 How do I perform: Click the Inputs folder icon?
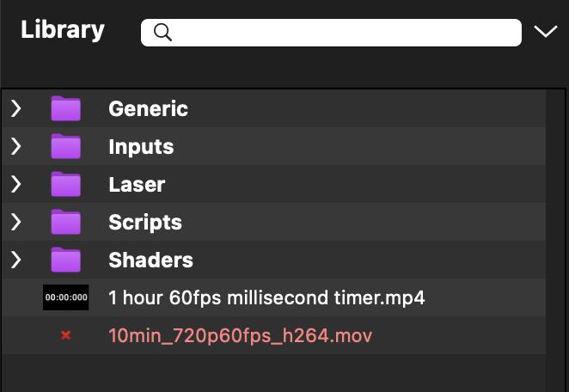coord(65,147)
